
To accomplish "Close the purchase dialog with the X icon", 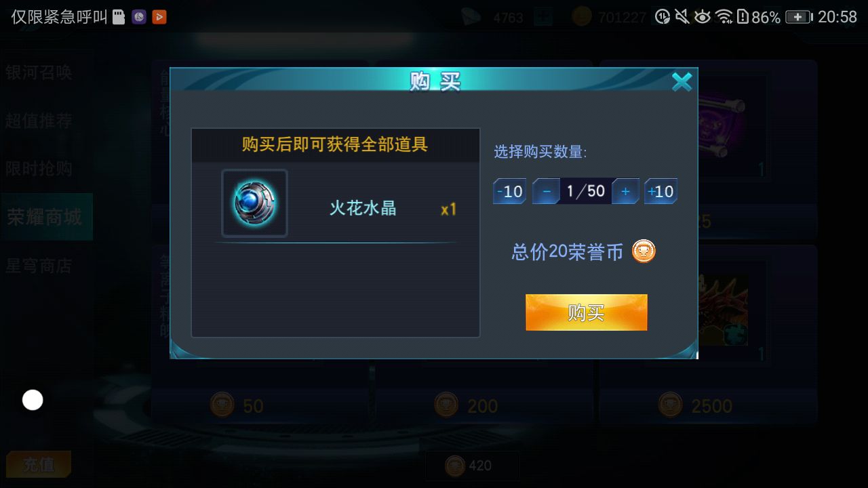I will pos(682,82).
